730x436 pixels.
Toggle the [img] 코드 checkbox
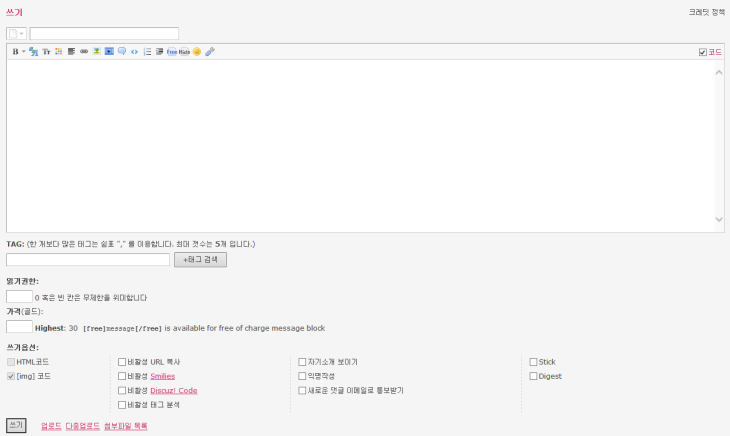[11, 376]
